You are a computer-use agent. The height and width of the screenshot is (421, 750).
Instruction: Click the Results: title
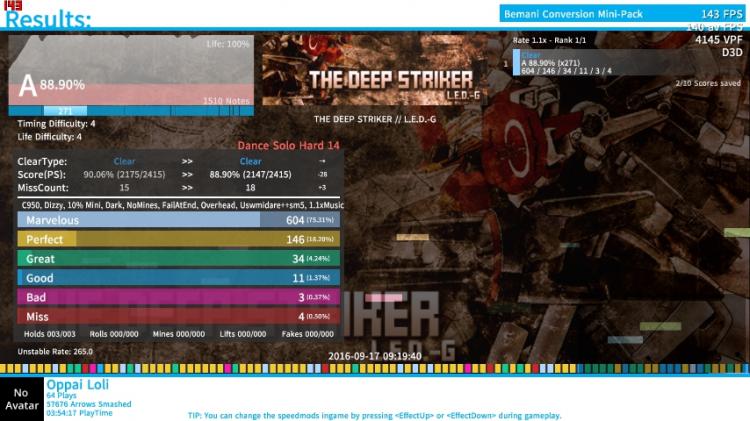[x=48, y=19]
